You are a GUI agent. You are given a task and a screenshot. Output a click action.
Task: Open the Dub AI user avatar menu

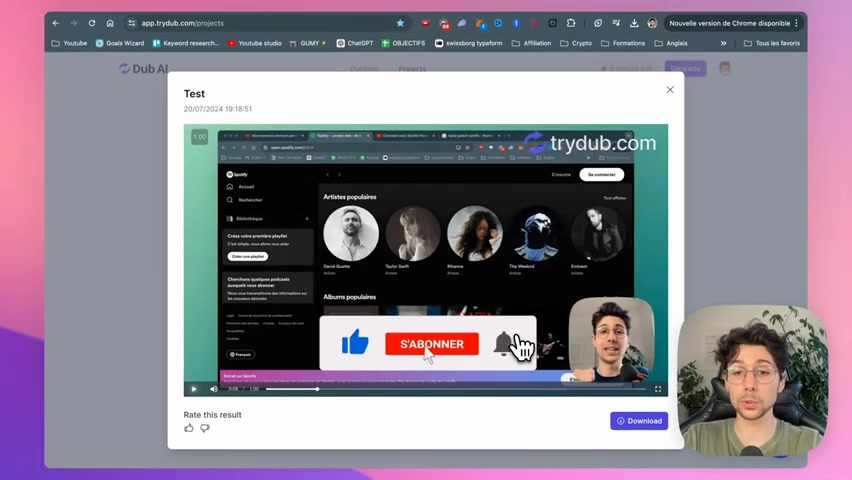[724, 68]
